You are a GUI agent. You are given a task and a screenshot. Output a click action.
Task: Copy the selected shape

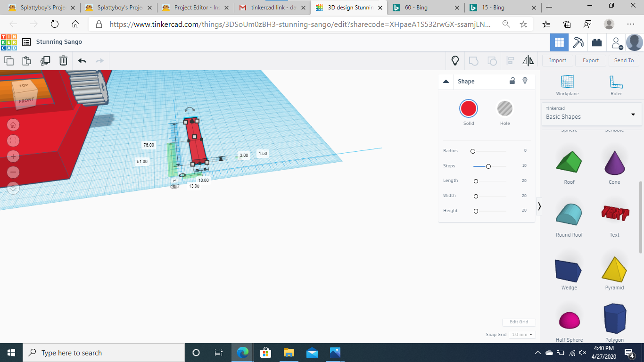pyautogui.click(x=9, y=60)
